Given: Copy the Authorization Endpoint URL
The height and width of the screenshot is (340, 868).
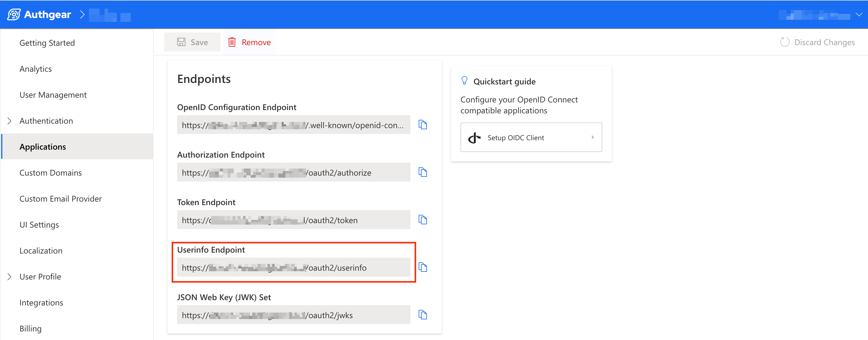Looking at the screenshot, I should point(422,172).
